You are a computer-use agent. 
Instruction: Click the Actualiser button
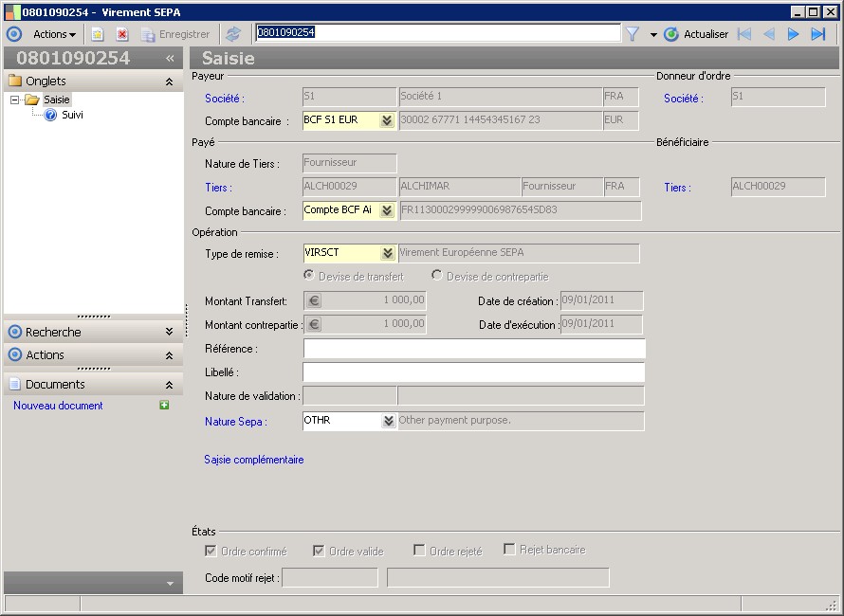696,34
